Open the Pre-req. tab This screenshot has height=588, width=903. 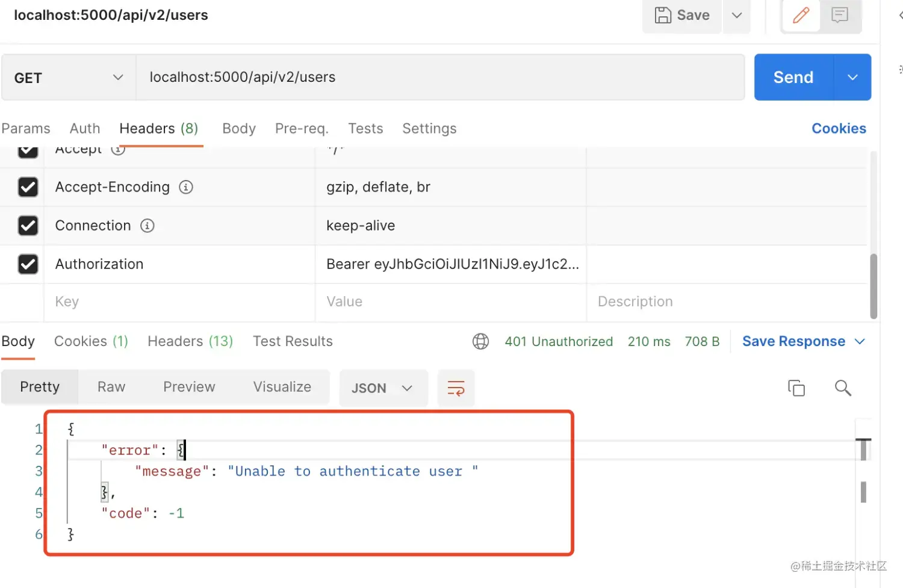tap(302, 129)
